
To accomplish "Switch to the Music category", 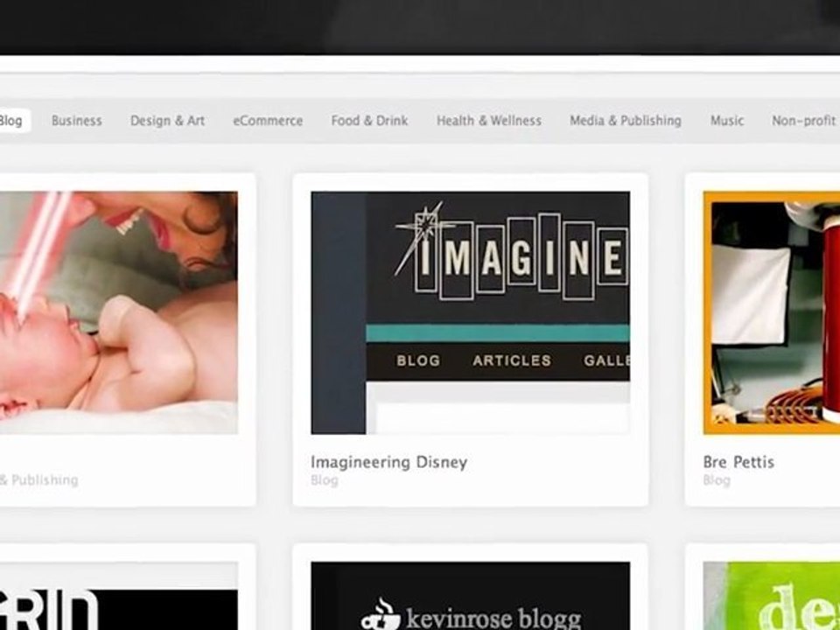I will [727, 121].
